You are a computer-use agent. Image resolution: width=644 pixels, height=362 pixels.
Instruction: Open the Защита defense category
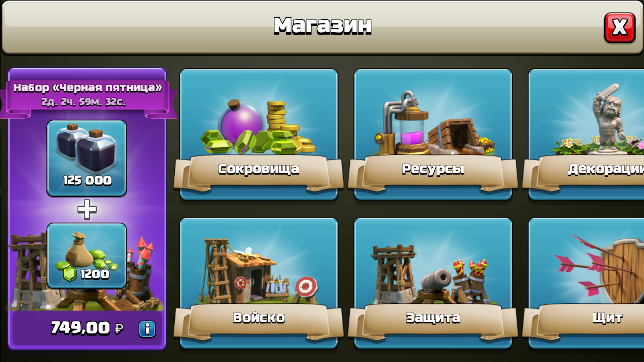(x=433, y=283)
